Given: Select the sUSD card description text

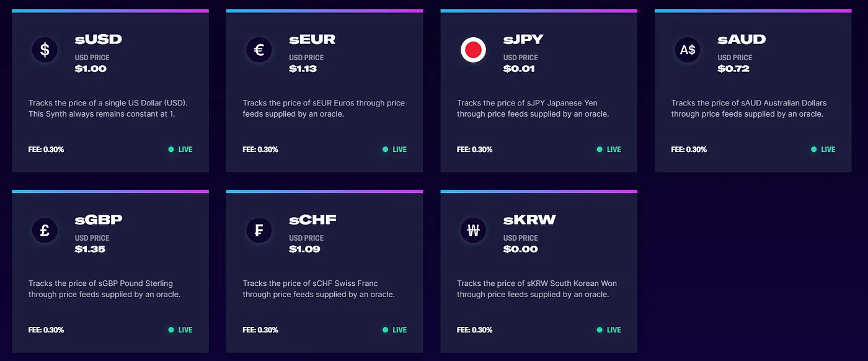Looking at the screenshot, I should [x=108, y=109].
